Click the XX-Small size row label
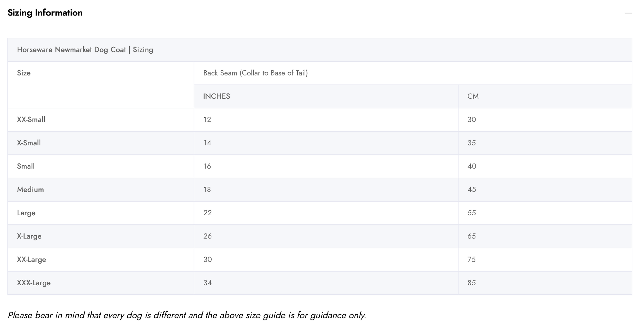 point(31,120)
